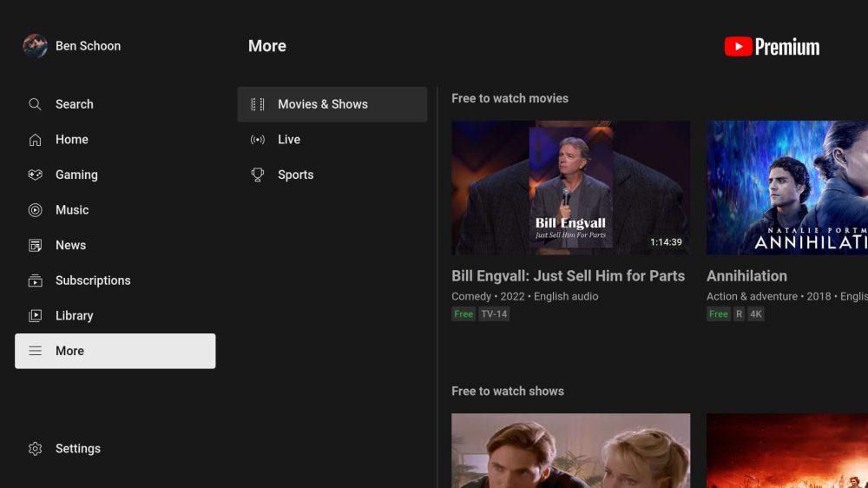
Task: Click the Sports trophy icon
Action: 258,175
